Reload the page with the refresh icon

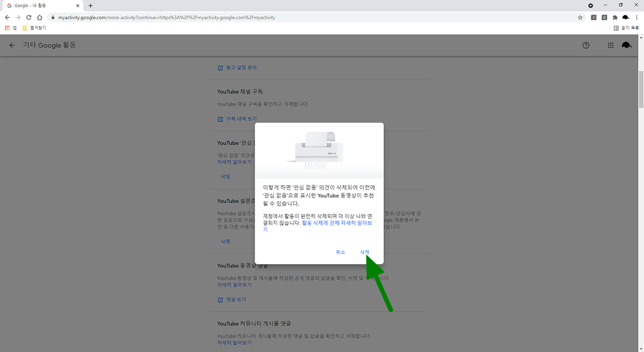coord(29,17)
